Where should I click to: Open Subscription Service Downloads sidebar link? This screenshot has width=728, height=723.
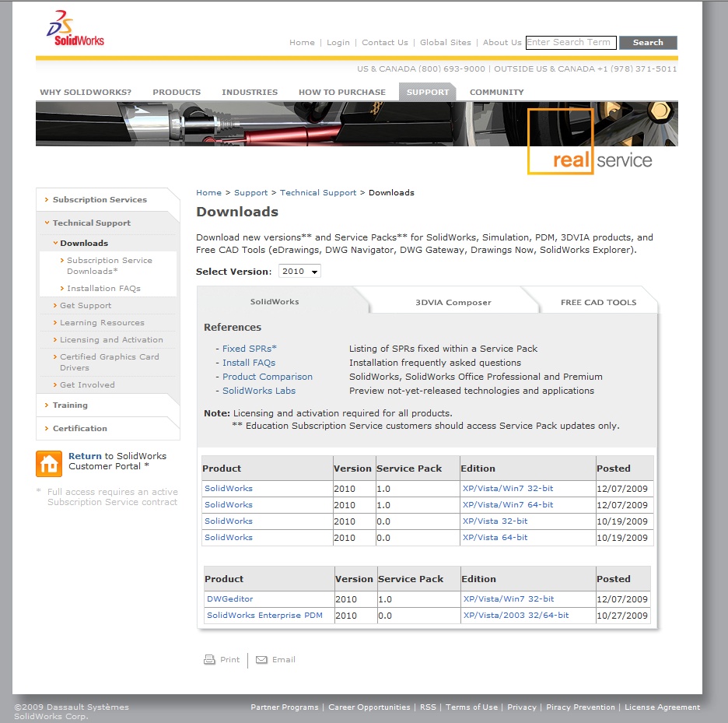click(x=109, y=266)
